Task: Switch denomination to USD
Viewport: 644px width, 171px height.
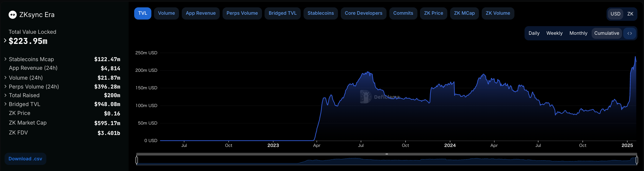Action: pos(615,14)
